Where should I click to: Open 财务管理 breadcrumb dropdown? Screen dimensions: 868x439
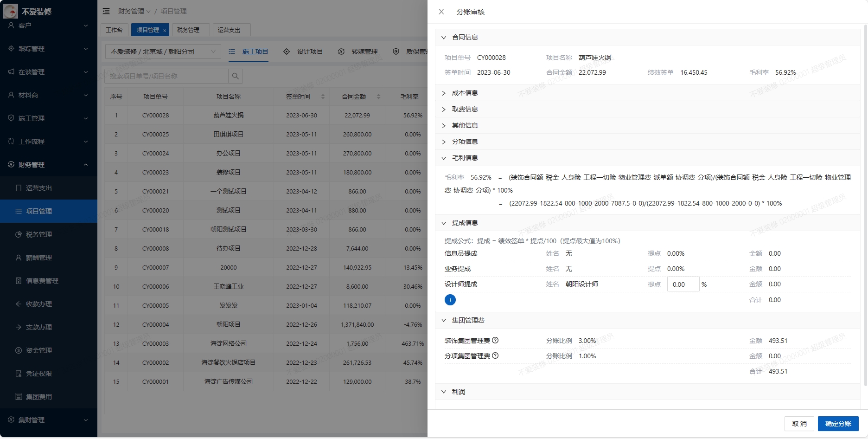(134, 11)
